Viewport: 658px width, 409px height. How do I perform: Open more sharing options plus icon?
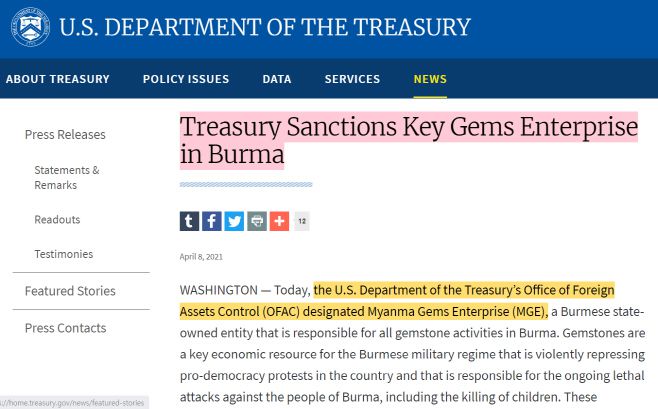pyautogui.click(x=279, y=221)
